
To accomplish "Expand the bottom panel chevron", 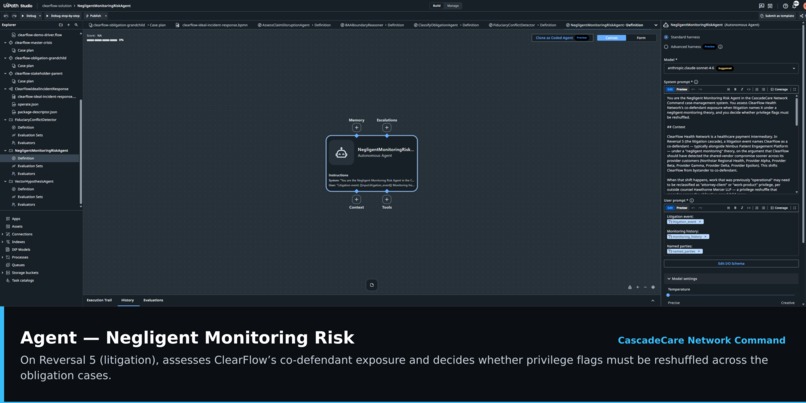I will pos(653,300).
